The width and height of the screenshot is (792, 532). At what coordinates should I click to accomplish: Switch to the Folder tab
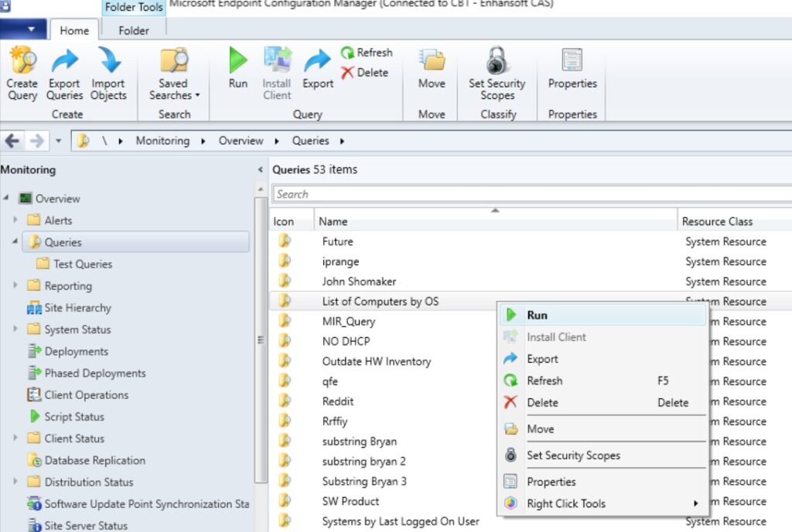134,30
